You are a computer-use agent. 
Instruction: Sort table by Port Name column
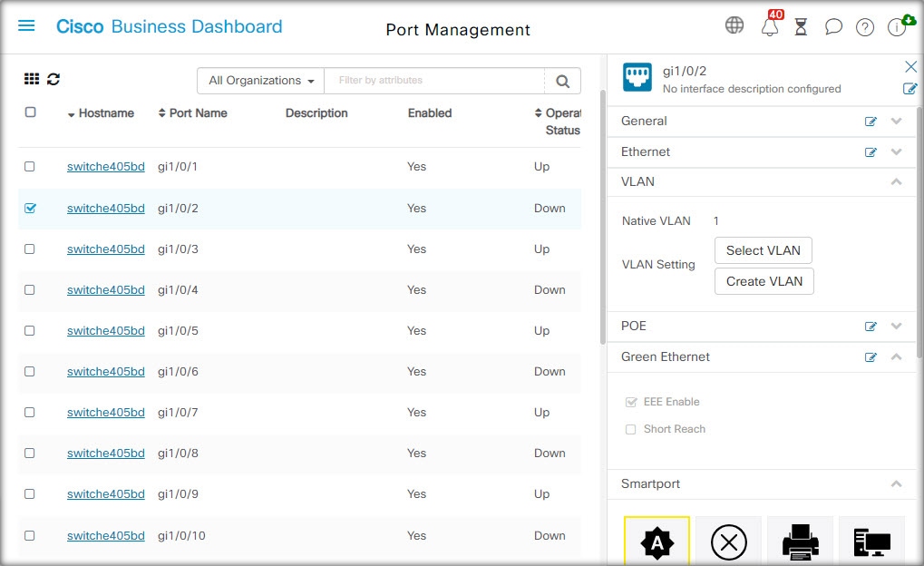(193, 113)
